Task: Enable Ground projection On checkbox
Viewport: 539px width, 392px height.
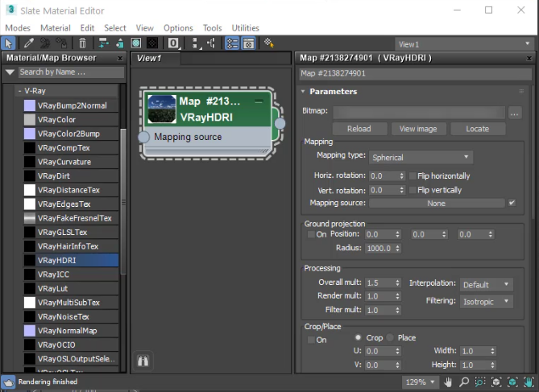Action: pos(311,234)
